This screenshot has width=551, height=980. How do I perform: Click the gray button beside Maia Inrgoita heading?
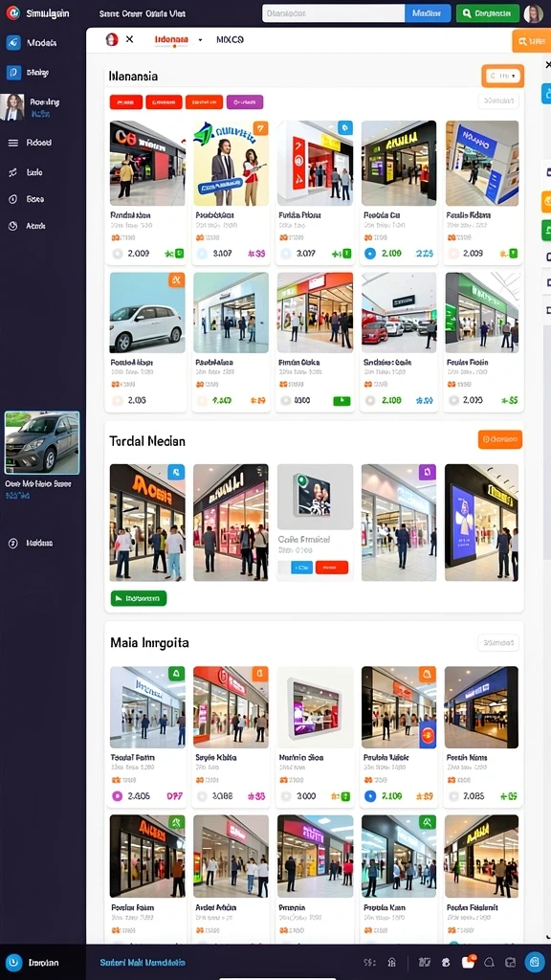(x=498, y=642)
